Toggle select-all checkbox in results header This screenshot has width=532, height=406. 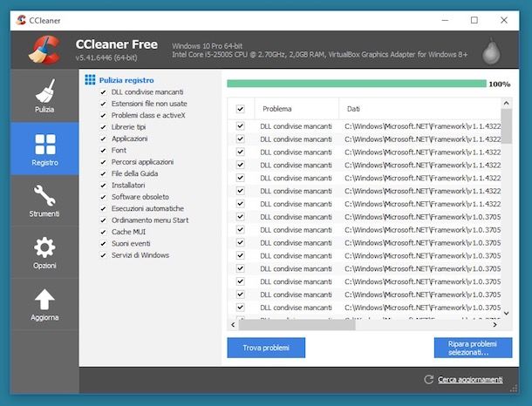pos(240,109)
